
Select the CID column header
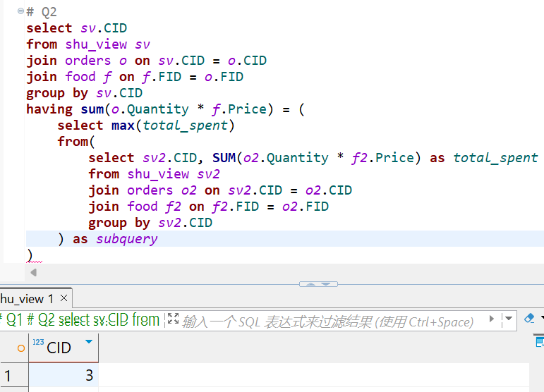tap(59, 348)
